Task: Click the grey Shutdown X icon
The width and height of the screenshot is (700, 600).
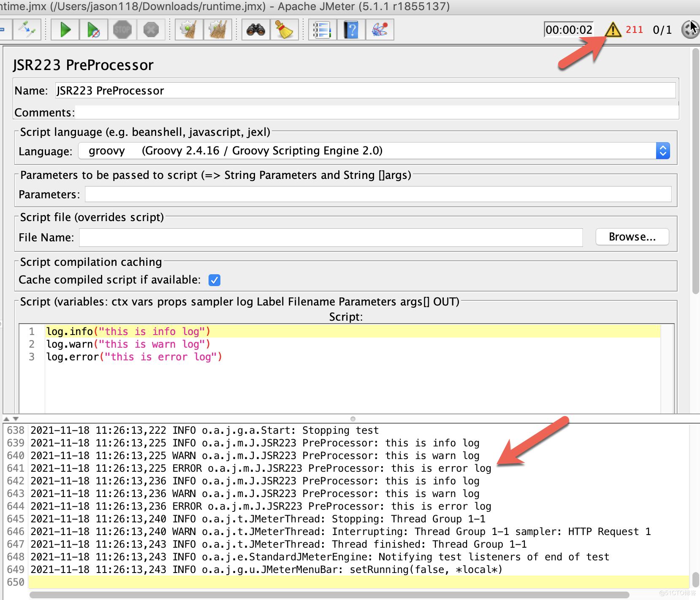Action: [151, 30]
